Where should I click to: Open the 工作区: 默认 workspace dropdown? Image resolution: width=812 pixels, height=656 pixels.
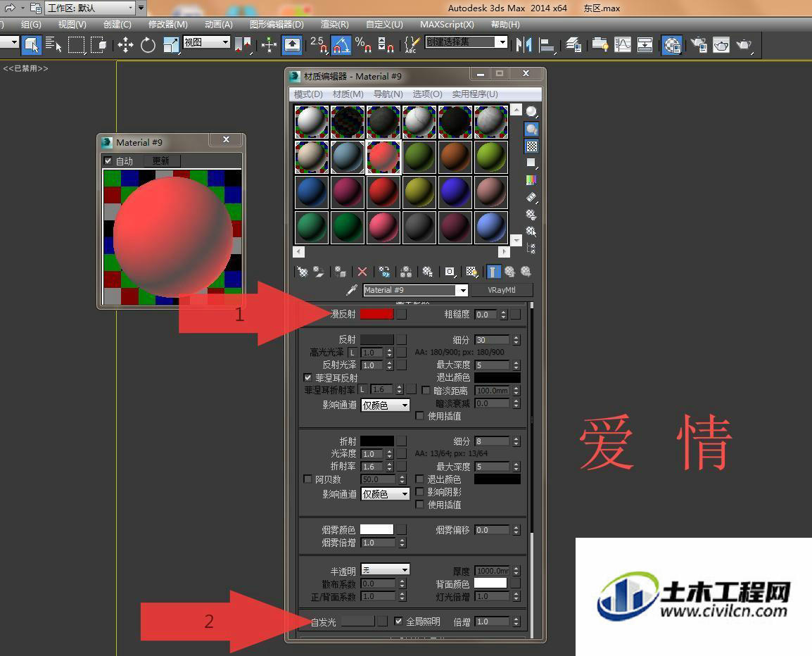[x=89, y=8]
